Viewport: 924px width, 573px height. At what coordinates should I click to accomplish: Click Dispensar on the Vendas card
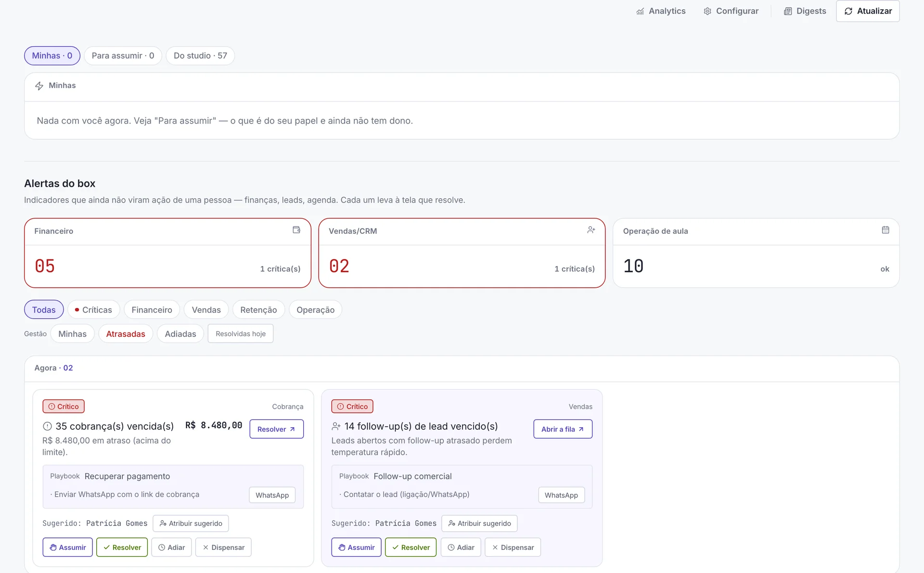513,548
